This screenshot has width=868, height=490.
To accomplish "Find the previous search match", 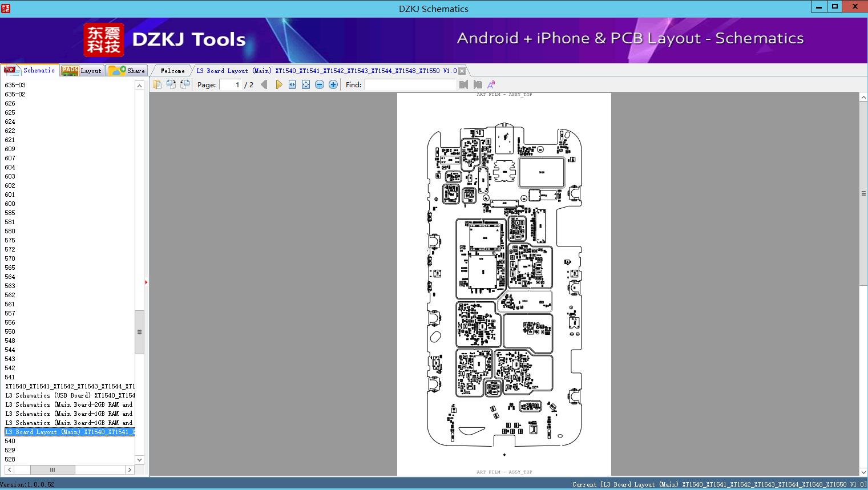I will (463, 84).
